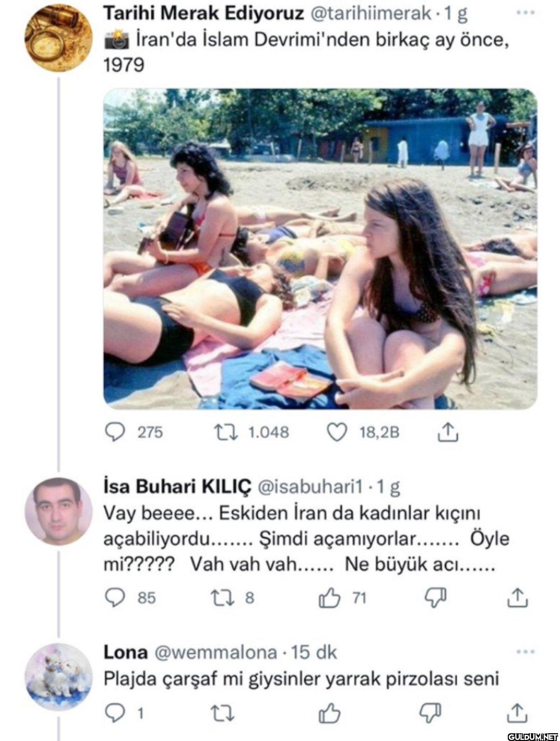
Task: Open Lona's profile avatar
Action: pos(59,676)
